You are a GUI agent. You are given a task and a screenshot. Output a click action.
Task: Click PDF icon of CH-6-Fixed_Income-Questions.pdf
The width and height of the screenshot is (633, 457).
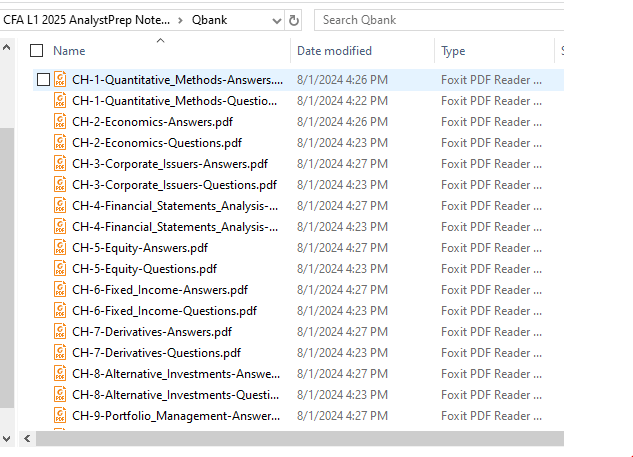pyautogui.click(x=60, y=310)
